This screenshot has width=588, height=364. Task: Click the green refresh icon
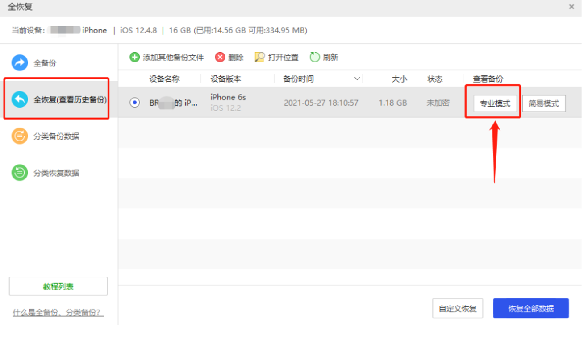315,57
